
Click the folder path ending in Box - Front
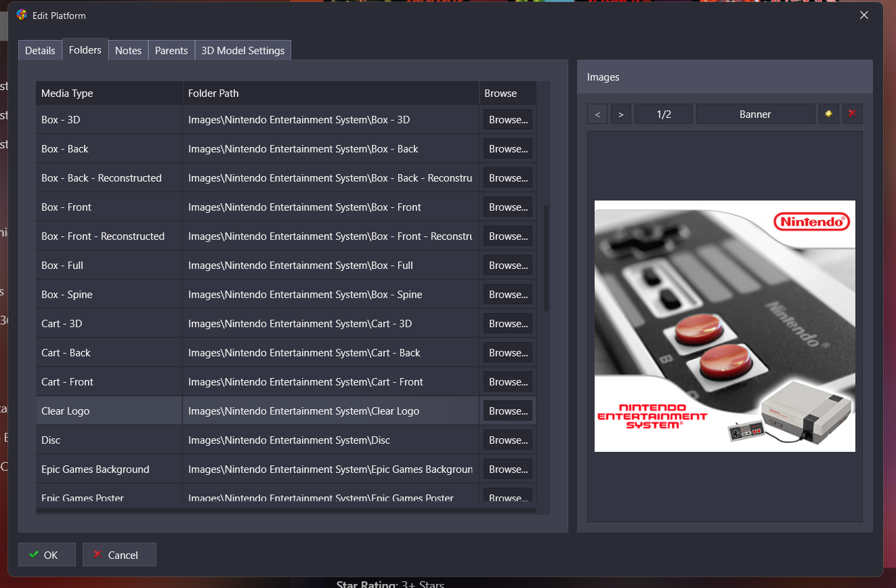pos(330,207)
